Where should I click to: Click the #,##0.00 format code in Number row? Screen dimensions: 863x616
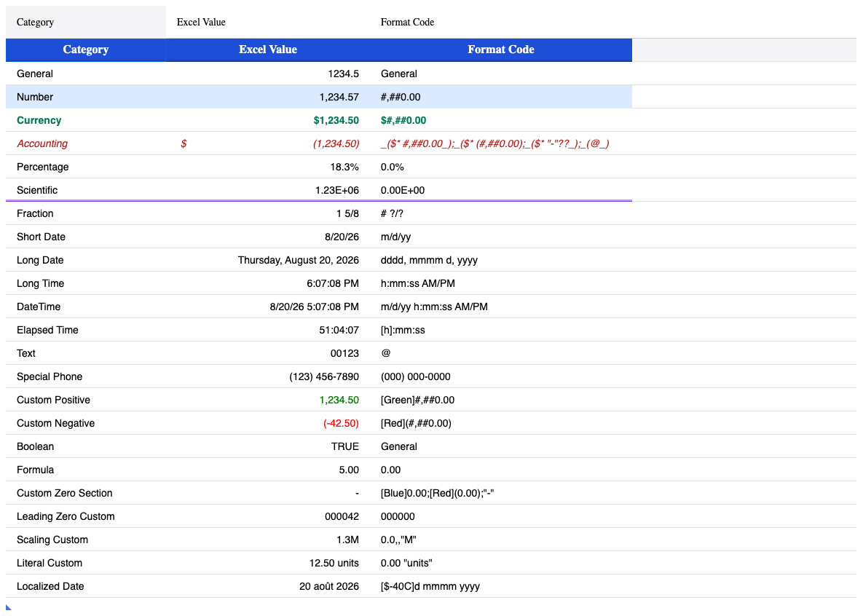point(501,97)
